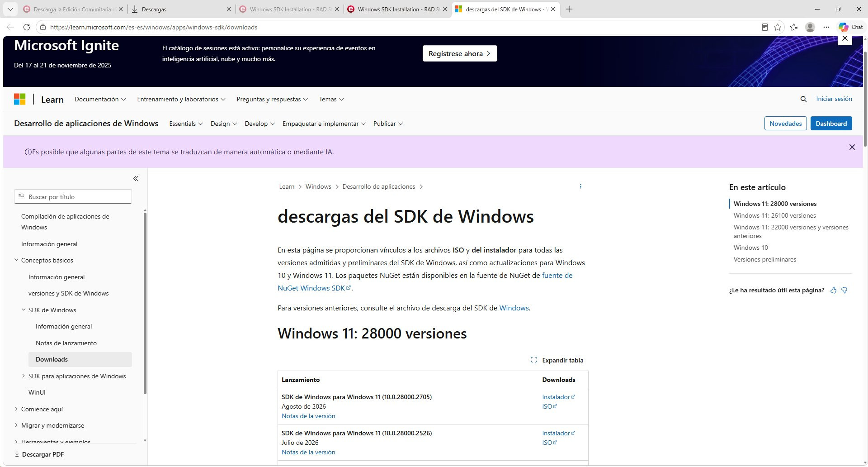The width and height of the screenshot is (868, 467).
Task: Click Instalador link for 10.0.28000.2526
Action: pos(558,433)
